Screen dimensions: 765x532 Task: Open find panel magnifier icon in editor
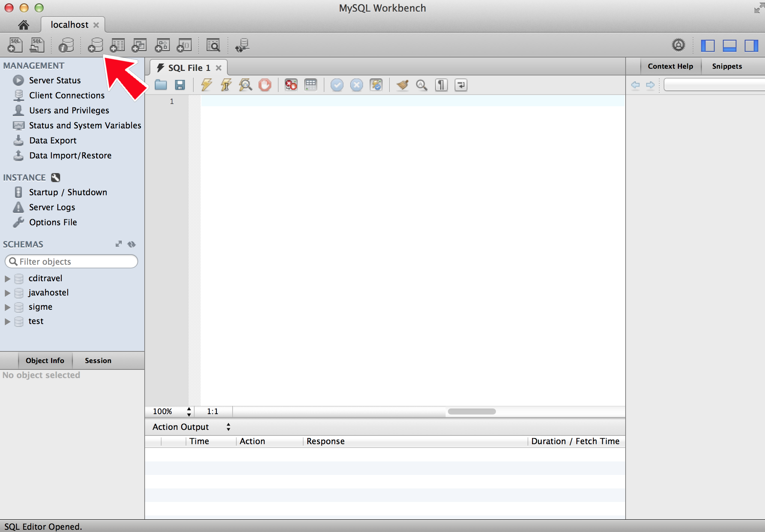(422, 85)
